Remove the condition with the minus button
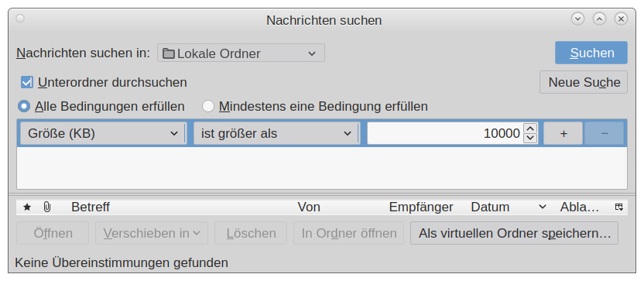This screenshot has height=281, width=644. tap(605, 133)
